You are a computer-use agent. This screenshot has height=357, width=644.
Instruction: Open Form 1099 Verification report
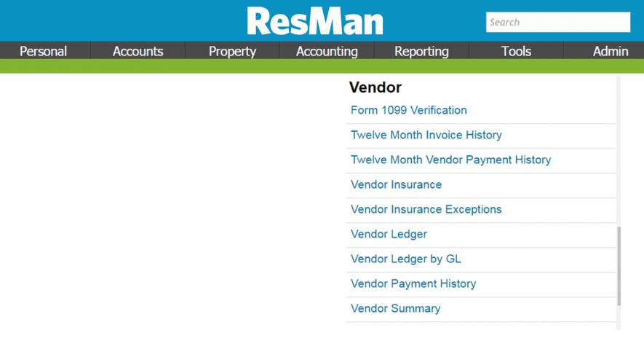pyautogui.click(x=409, y=110)
